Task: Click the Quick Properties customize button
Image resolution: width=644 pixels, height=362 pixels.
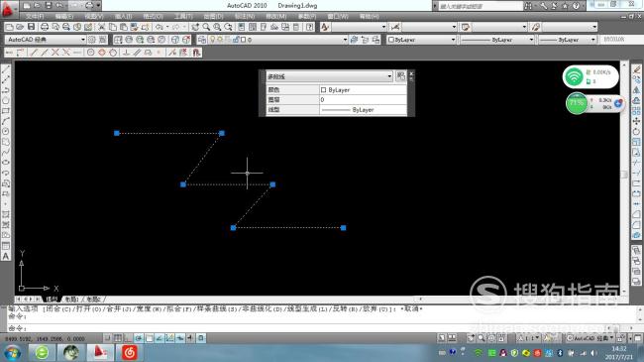Action: 401,76
